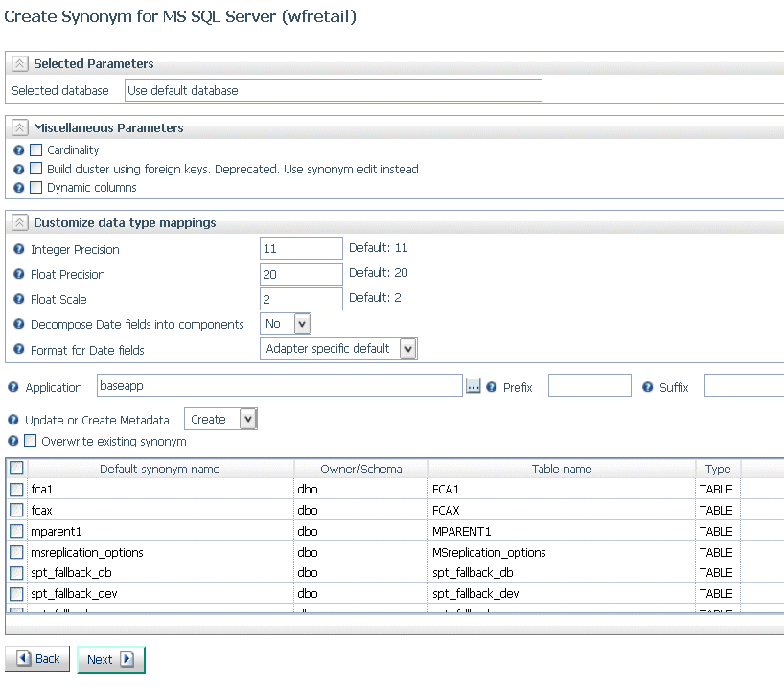
Task: Select the msreplication_options row checkbox
Action: coord(16,552)
